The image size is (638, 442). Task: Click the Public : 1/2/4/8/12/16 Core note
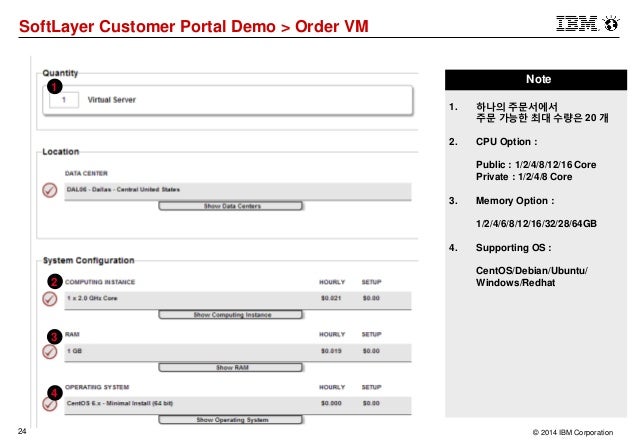tap(536, 165)
